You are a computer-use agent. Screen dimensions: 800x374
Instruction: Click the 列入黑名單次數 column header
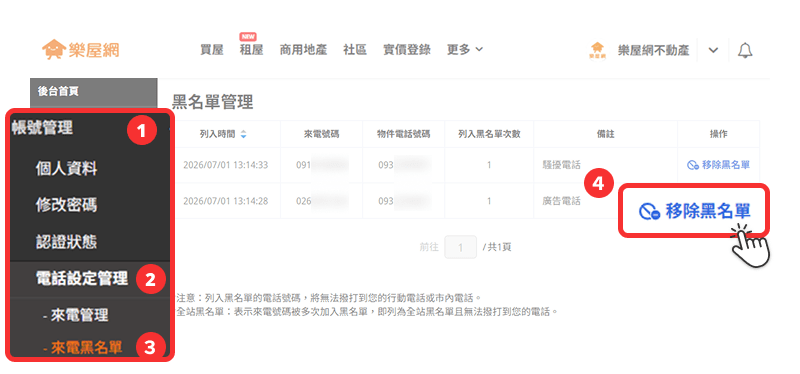(x=489, y=134)
